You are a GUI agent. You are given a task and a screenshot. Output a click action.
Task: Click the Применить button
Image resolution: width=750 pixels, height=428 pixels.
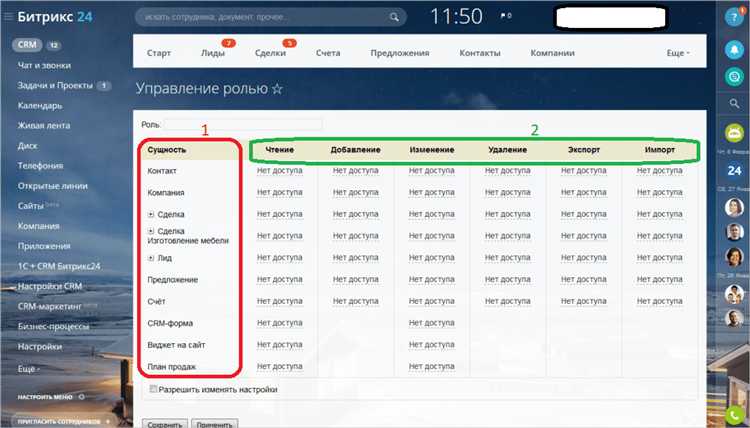(214, 423)
